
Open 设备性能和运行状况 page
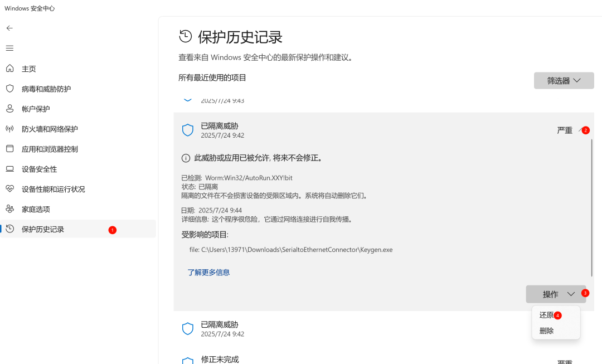pyautogui.click(x=78, y=189)
